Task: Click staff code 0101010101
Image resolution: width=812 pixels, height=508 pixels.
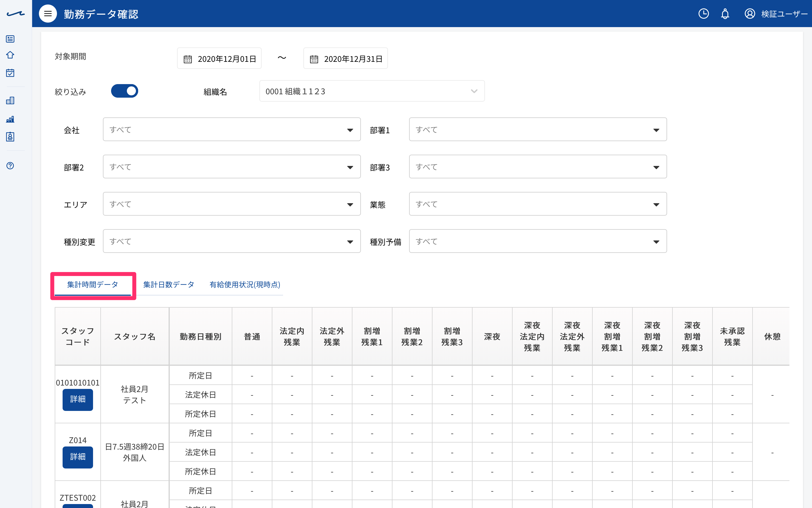Action: pos(78,383)
